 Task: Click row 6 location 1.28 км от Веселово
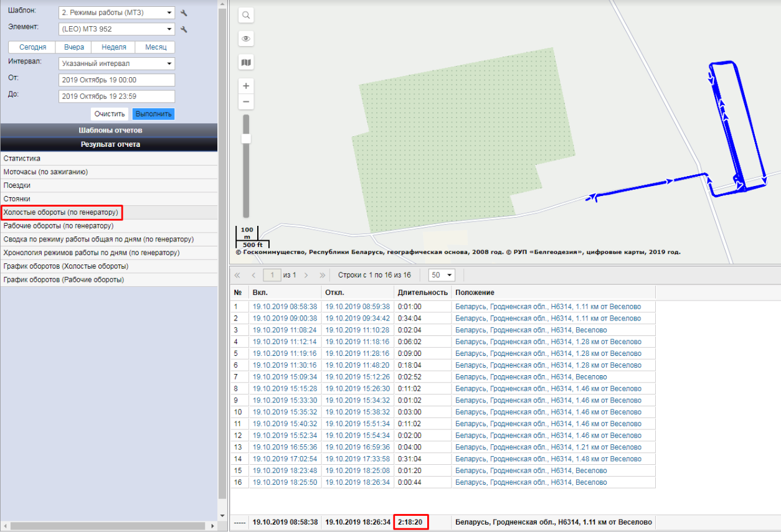click(x=548, y=365)
